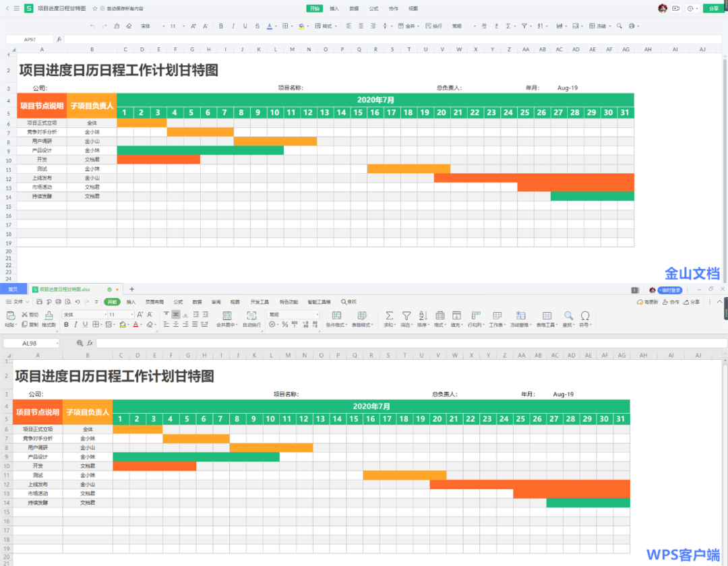Click the Undo arrow in Kingsoft Docs toolbar
728x566 pixels.
pos(92,26)
